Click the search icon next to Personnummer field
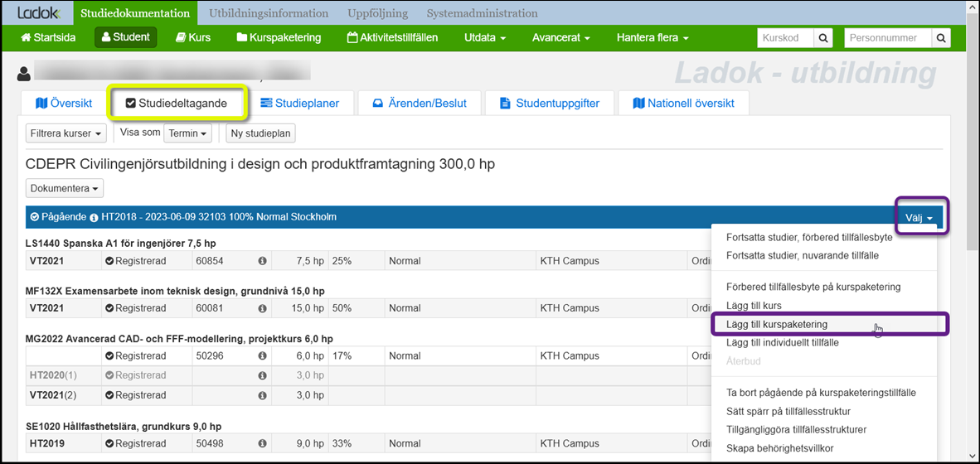The width and height of the screenshot is (980, 464). [x=940, y=38]
